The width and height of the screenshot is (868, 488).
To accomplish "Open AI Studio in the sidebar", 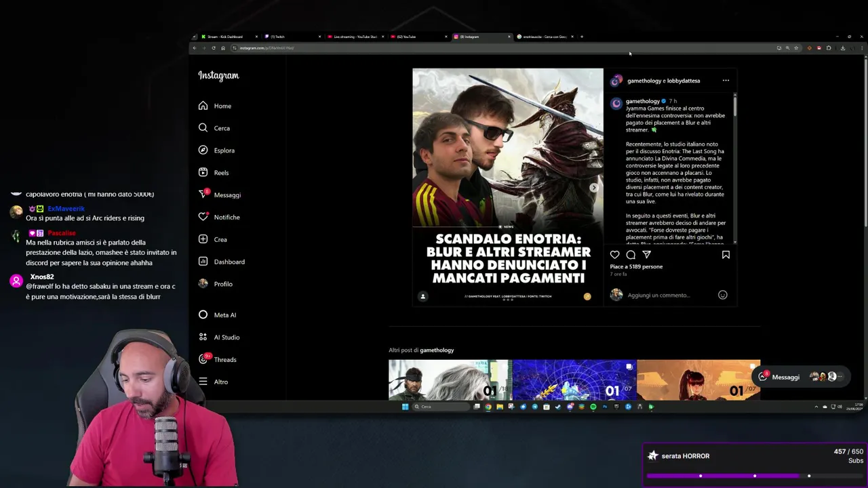I will click(219, 337).
